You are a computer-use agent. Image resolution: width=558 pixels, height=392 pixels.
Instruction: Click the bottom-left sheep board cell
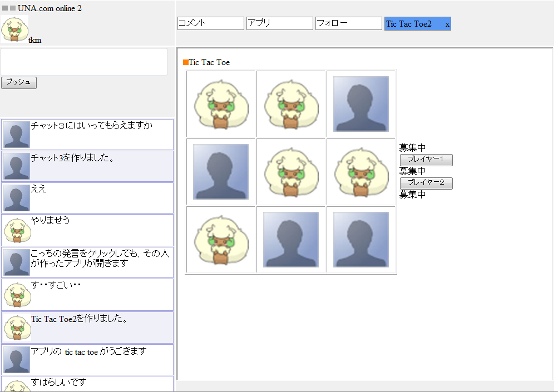coord(221,240)
